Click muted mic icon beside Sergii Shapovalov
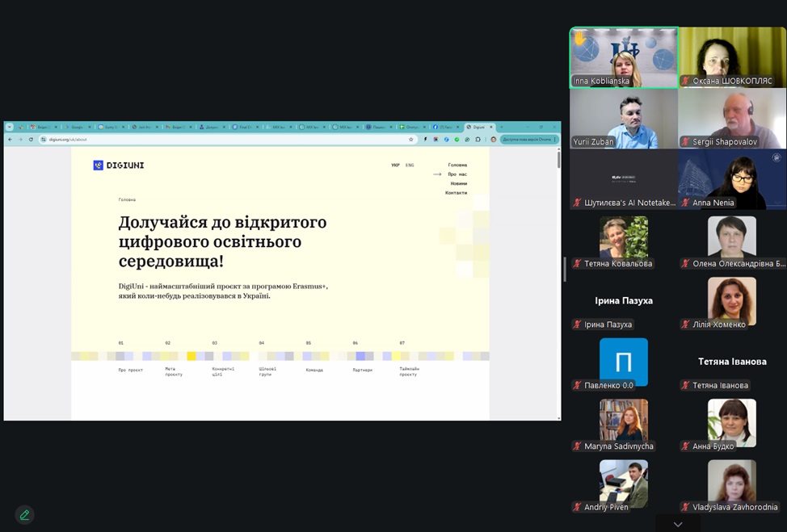 [685, 142]
